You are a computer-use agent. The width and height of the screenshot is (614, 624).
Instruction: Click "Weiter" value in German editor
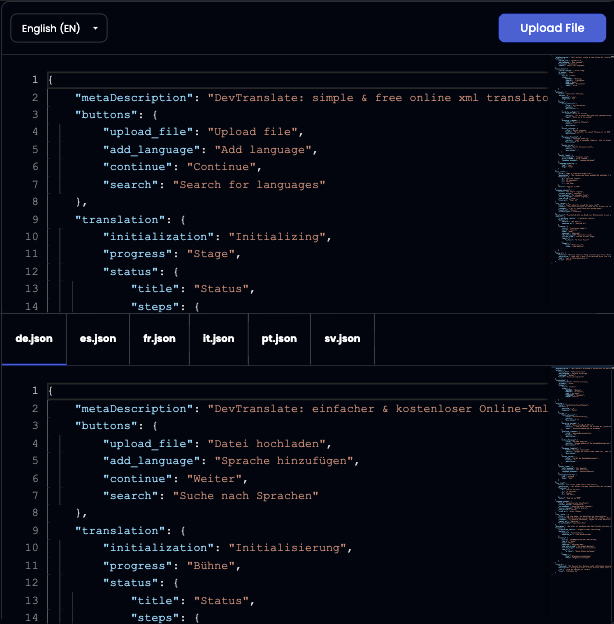point(214,479)
